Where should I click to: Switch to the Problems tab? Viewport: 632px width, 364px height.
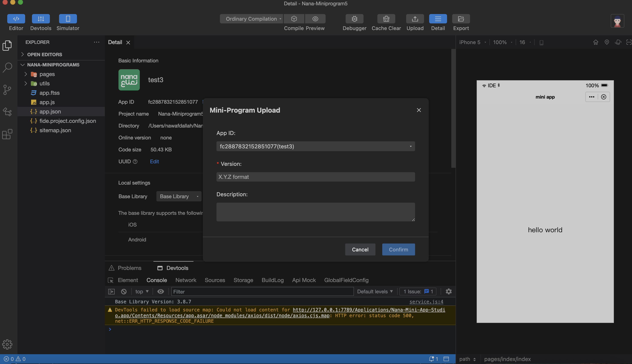point(129,268)
